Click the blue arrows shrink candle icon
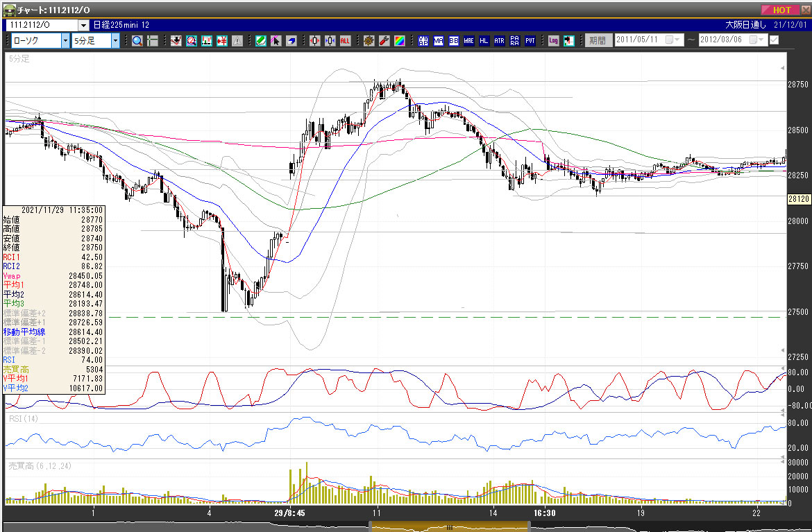Viewport: 812px width, 532px height. [330, 41]
